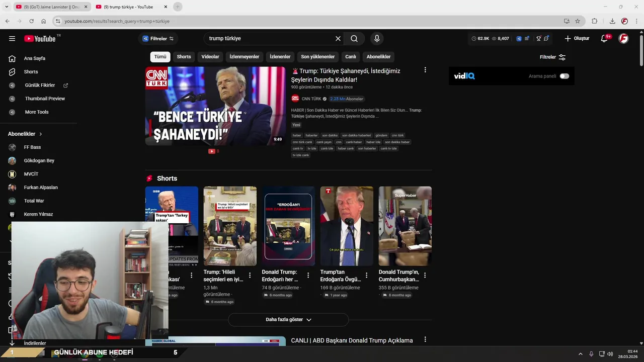Screen dimensions: 644x362
Task: Open options for 'Hileli seçimleri en iyi' short
Action: tap(250, 276)
